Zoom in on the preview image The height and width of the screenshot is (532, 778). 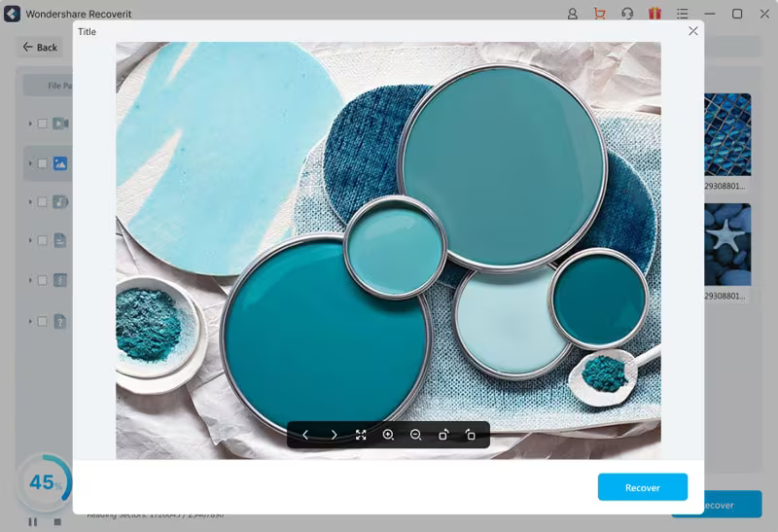pos(388,435)
